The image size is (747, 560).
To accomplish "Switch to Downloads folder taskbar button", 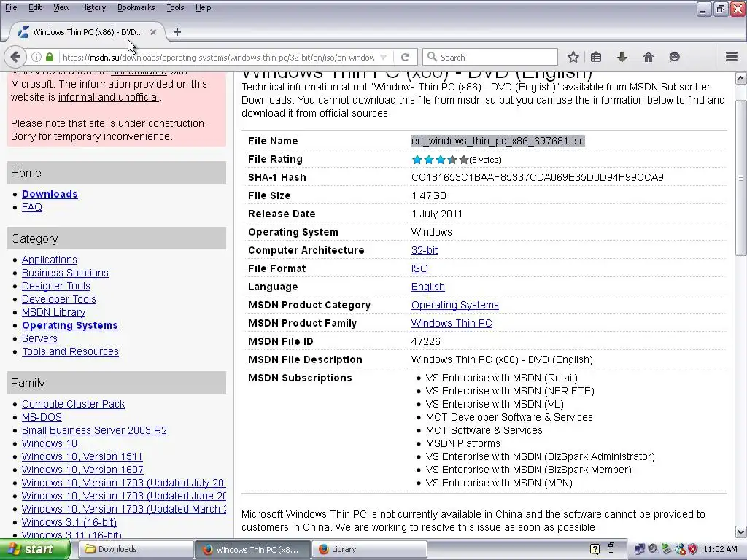I will click(135, 550).
